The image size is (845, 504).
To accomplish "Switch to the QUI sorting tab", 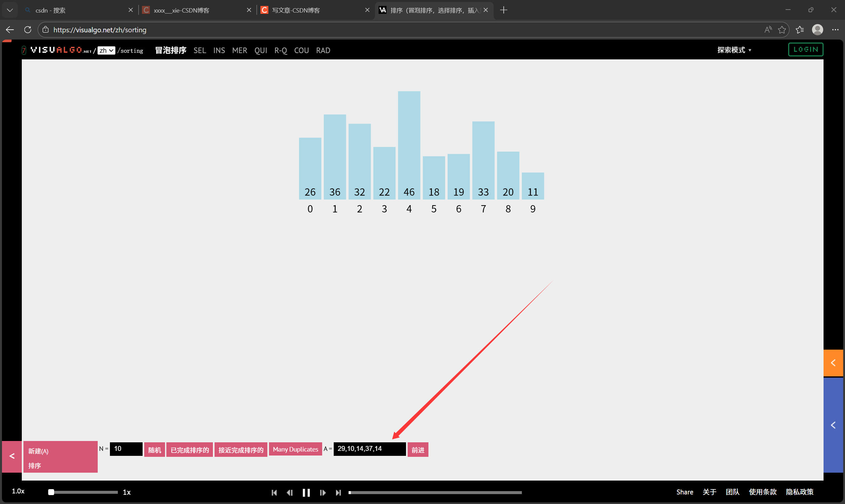I will (261, 50).
